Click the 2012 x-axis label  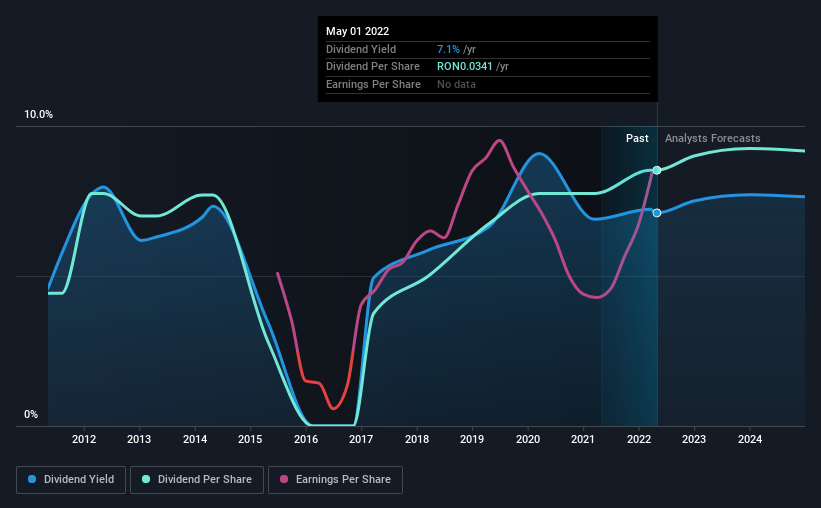84,439
